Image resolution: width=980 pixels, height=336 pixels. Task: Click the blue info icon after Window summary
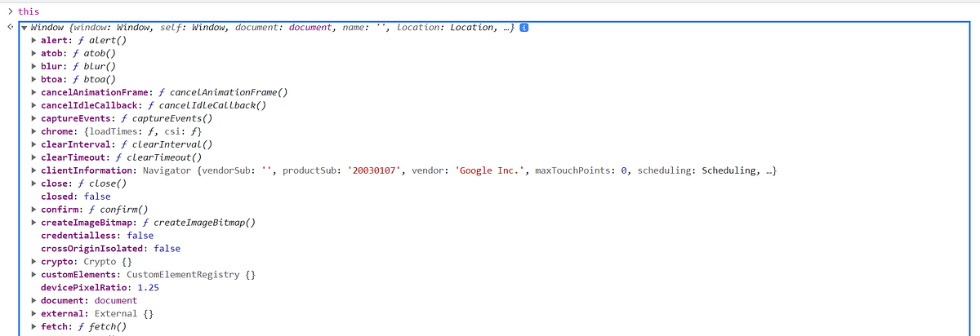pos(523,28)
